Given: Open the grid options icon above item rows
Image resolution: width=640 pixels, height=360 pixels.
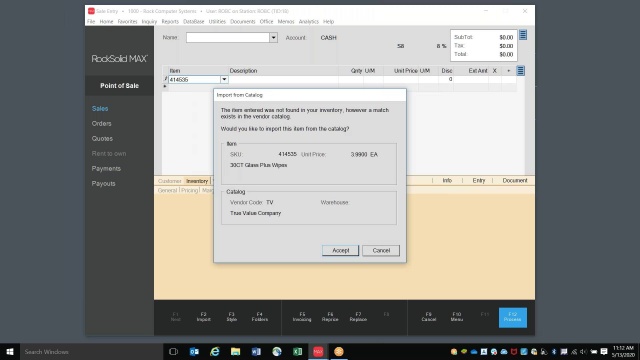Looking at the screenshot, I should (x=520, y=71).
